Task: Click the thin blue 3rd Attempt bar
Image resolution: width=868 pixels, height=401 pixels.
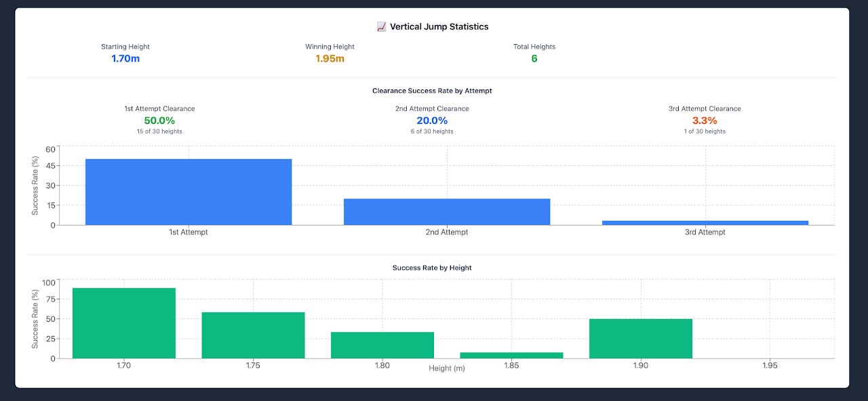Action: (x=705, y=222)
